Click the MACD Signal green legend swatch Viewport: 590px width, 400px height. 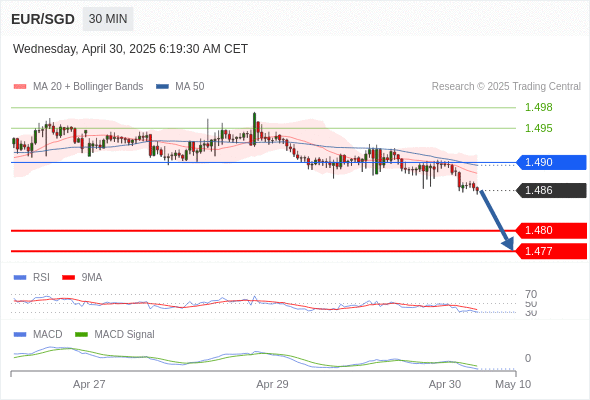pyautogui.click(x=81, y=335)
